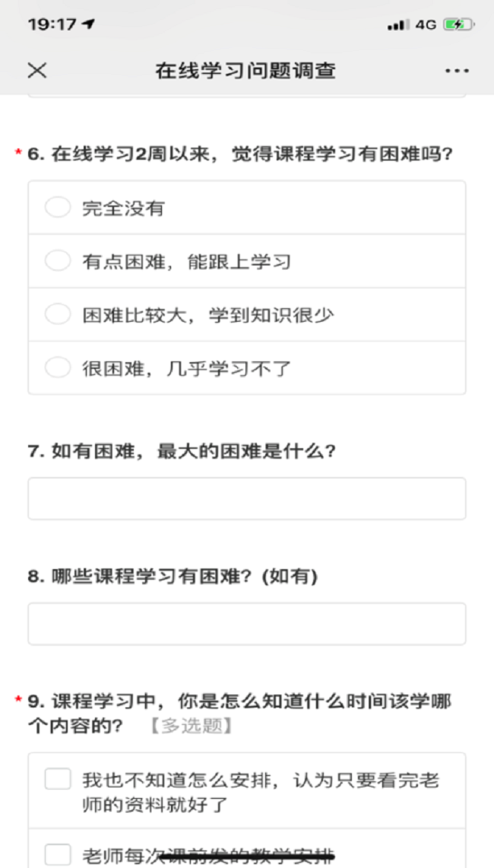
Task: Tap the 19:17 clock in status bar
Action: point(52,24)
